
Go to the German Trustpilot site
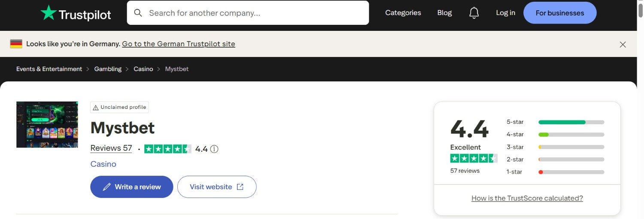179,44
